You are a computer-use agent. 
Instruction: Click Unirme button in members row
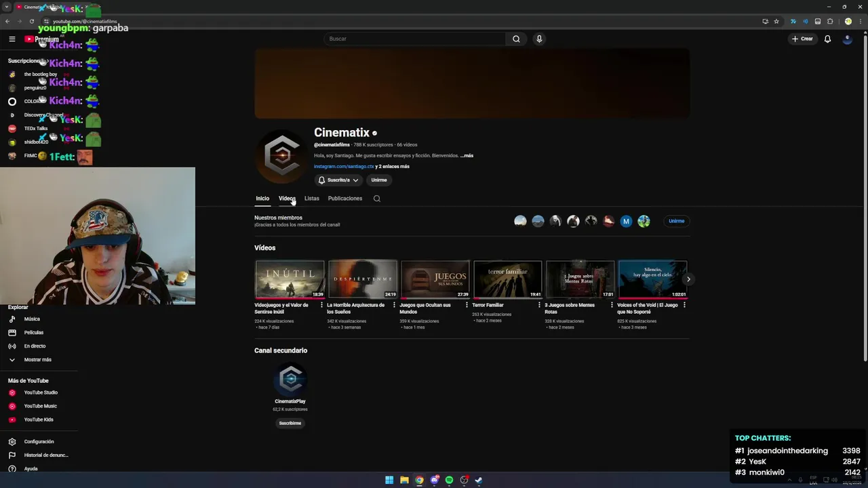coord(676,221)
